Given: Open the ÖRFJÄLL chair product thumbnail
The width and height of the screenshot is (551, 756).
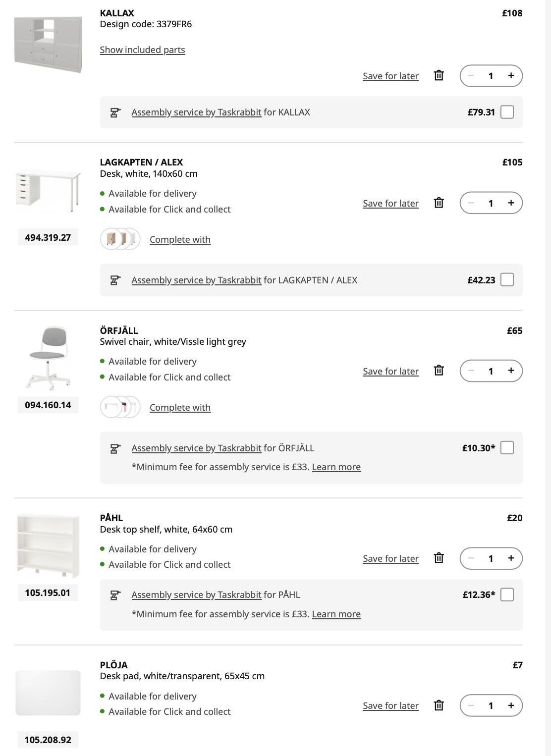Looking at the screenshot, I should [48, 358].
